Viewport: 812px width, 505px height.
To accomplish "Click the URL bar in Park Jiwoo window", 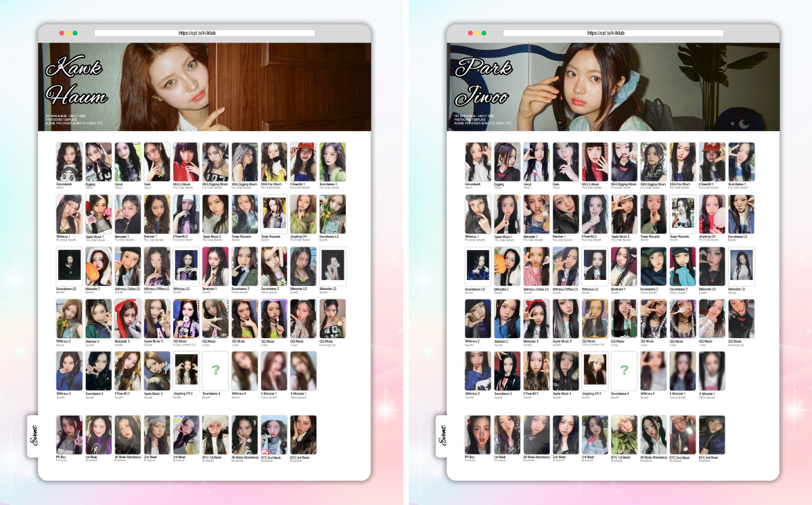I will (x=613, y=33).
